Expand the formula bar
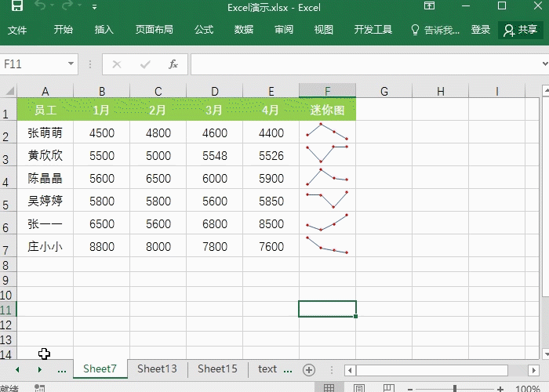This screenshot has width=549, height=392. tap(542, 64)
